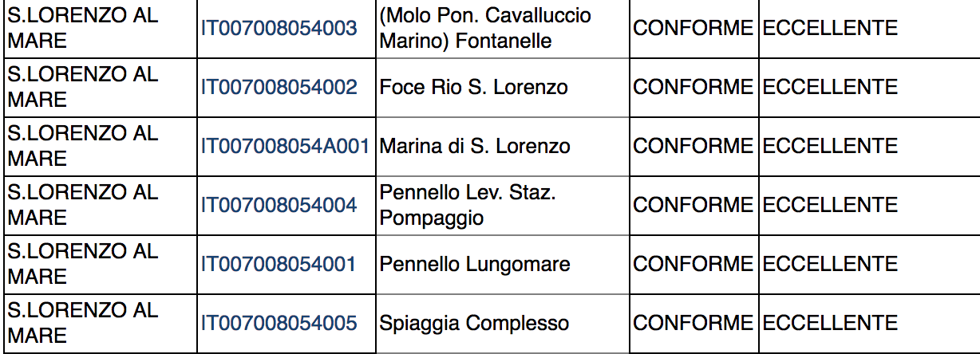Select CONFORME in the Fontanelle row
Screen dimensions: 980x354
(x=693, y=28)
